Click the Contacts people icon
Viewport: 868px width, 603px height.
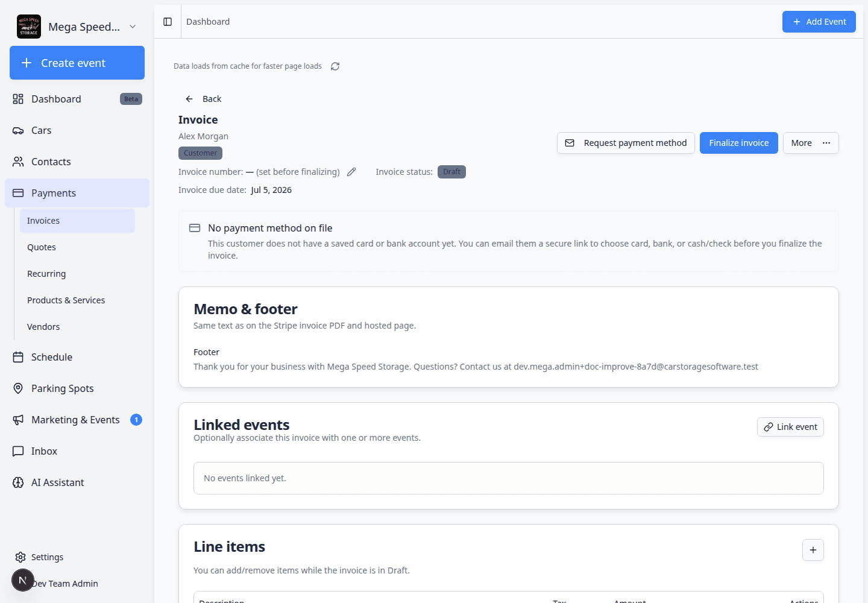(x=18, y=162)
